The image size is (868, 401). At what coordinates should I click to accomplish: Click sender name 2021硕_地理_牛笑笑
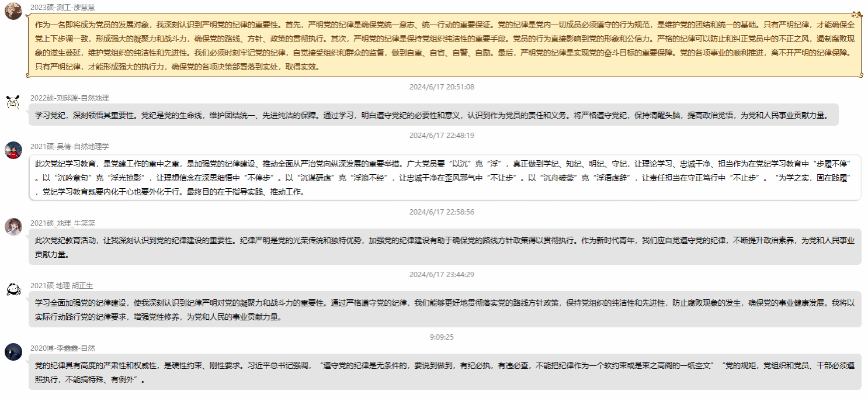[63, 223]
